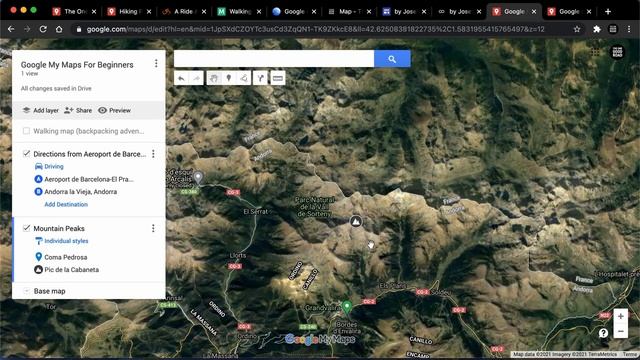Click the gray pin marker near Arcalís
Viewport: 640px width, 360px height.
pyautogui.click(x=198, y=177)
